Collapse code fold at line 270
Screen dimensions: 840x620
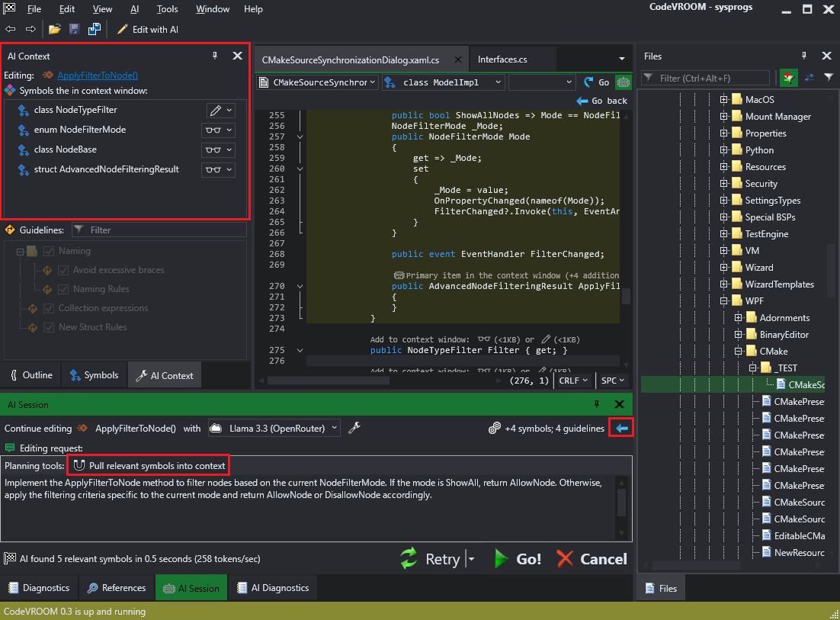click(300, 287)
